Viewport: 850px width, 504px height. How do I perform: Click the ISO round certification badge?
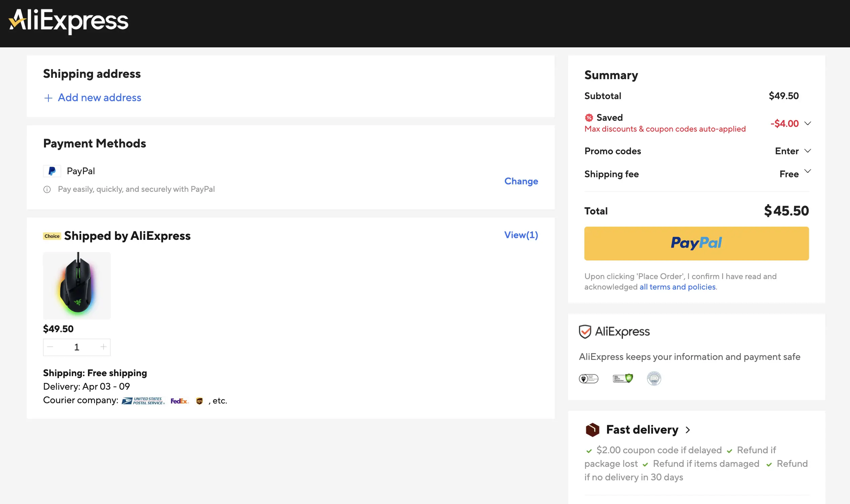654,379
